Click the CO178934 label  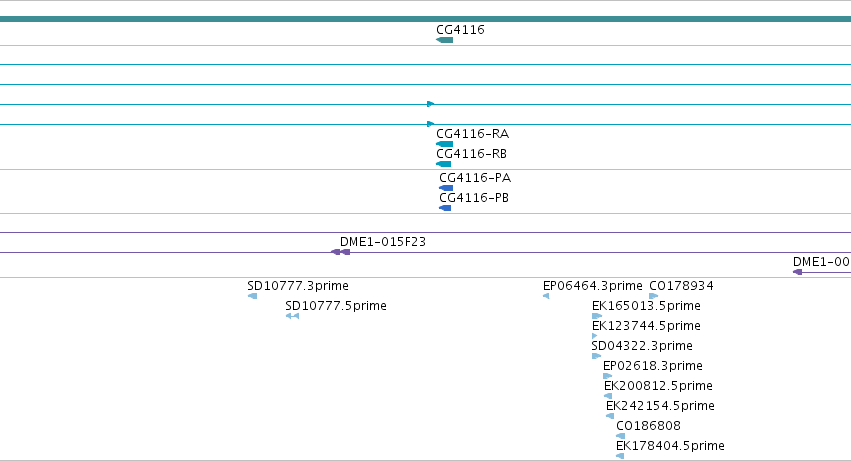point(681,286)
